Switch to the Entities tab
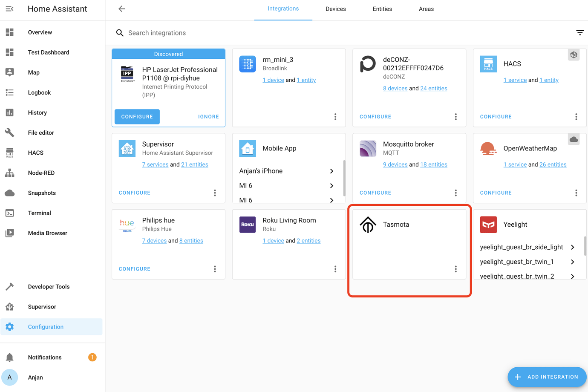The height and width of the screenshot is (392, 588). pyautogui.click(x=382, y=9)
